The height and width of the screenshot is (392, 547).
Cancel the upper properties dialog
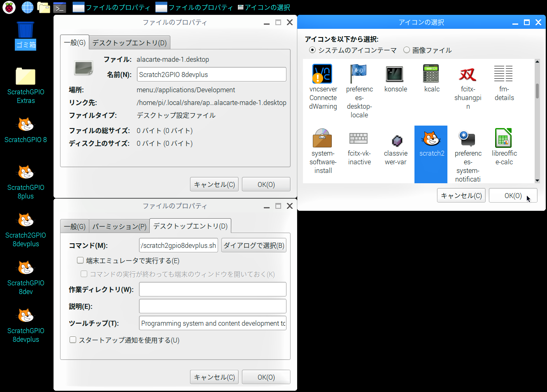click(x=214, y=184)
